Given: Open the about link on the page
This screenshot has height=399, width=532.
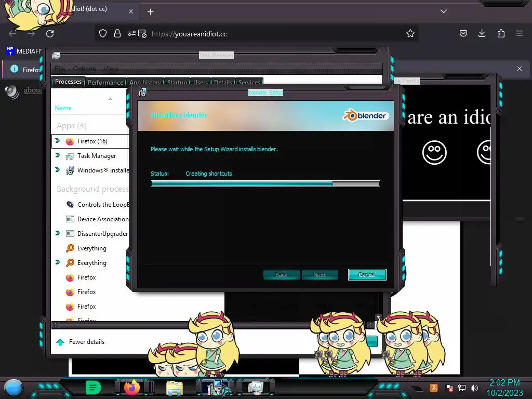Looking at the screenshot, I should (33, 90).
